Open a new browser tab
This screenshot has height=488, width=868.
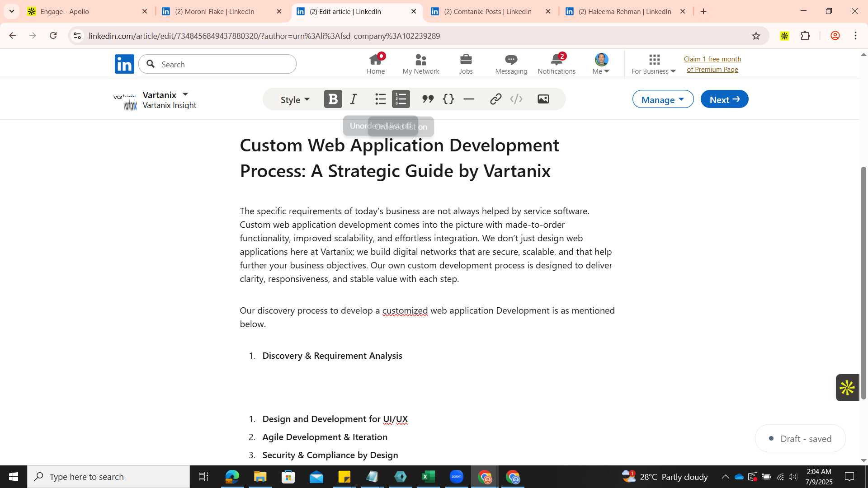(703, 11)
